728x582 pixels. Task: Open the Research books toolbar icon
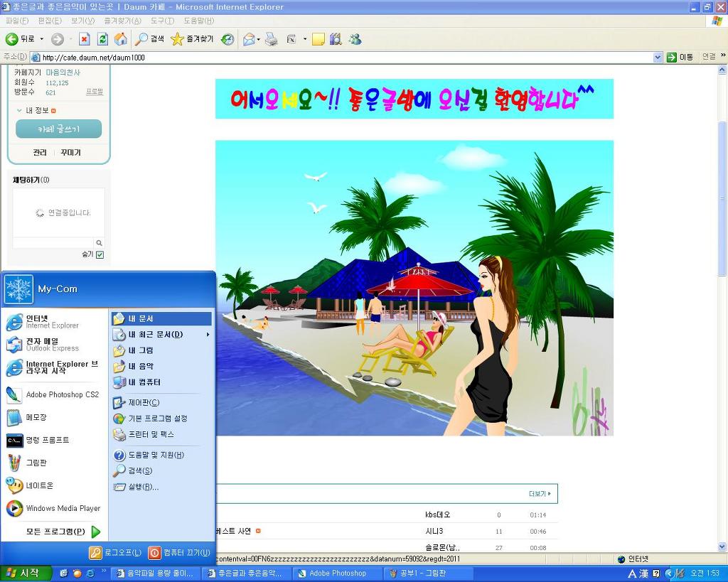point(336,40)
